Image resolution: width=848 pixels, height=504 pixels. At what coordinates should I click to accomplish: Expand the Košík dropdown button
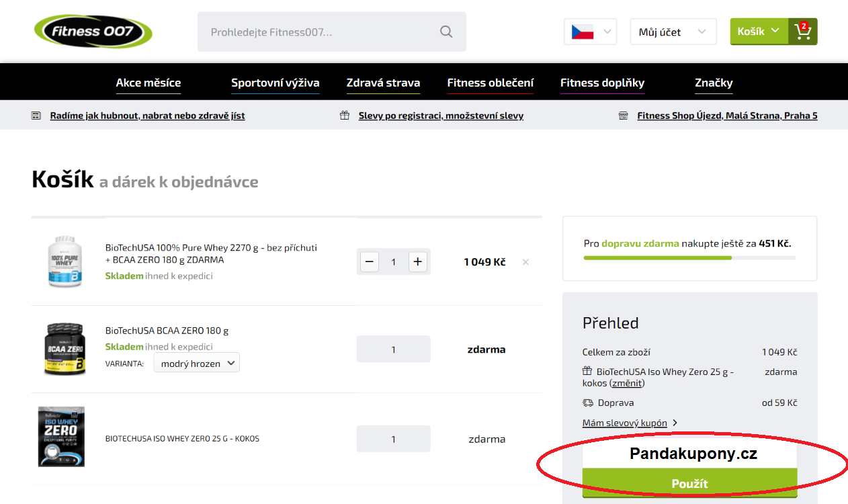click(759, 32)
